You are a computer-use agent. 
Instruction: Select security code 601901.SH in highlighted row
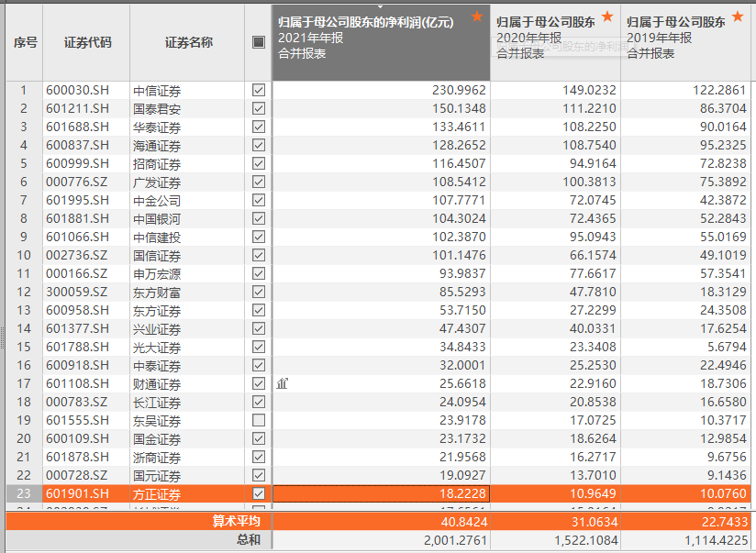click(x=78, y=493)
